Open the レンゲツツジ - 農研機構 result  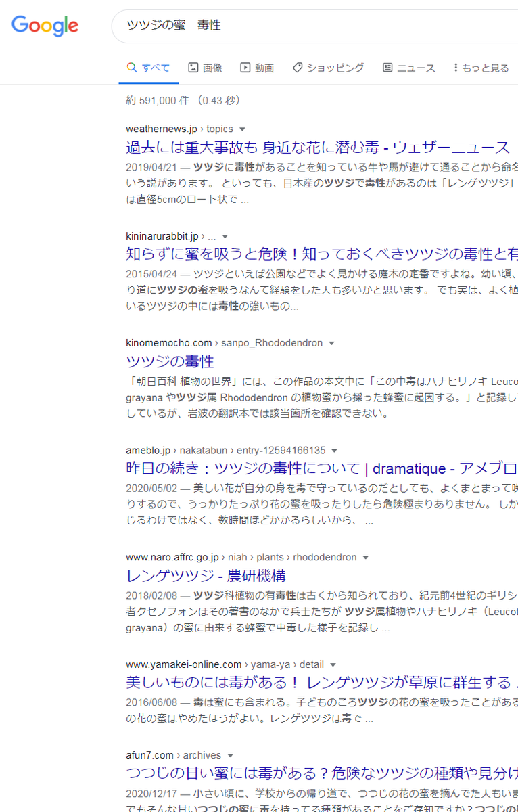coord(206,575)
